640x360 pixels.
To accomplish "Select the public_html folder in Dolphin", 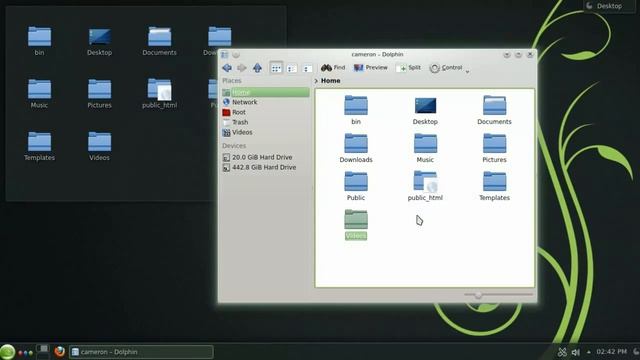I will click(425, 186).
